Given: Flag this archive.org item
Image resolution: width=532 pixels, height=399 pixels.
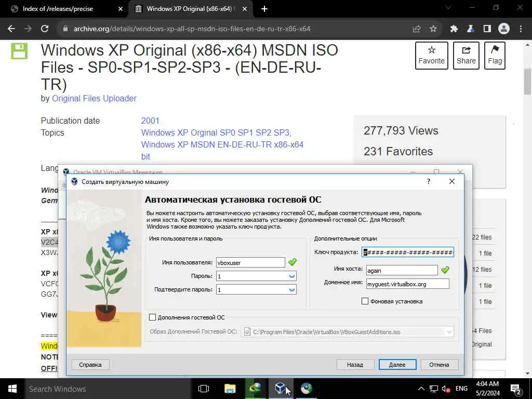Looking at the screenshot, I should click(495, 56).
